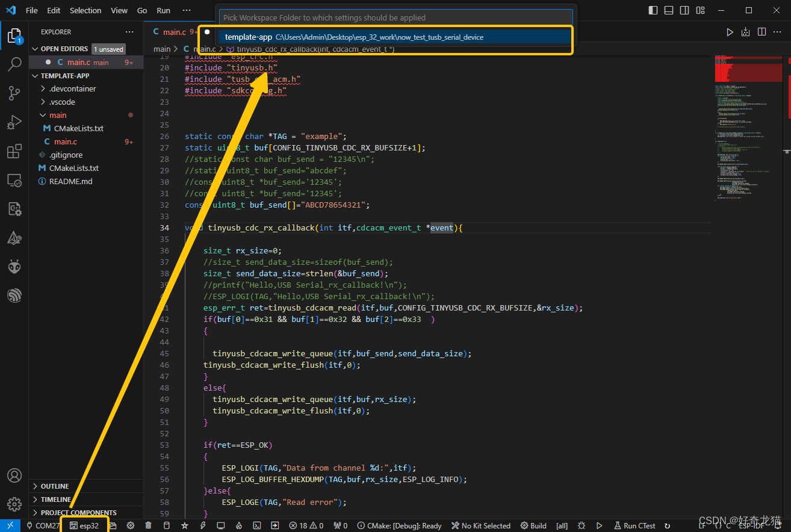This screenshot has height=532, width=791.
Task: Open the Run and Debug view
Action: [14, 122]
